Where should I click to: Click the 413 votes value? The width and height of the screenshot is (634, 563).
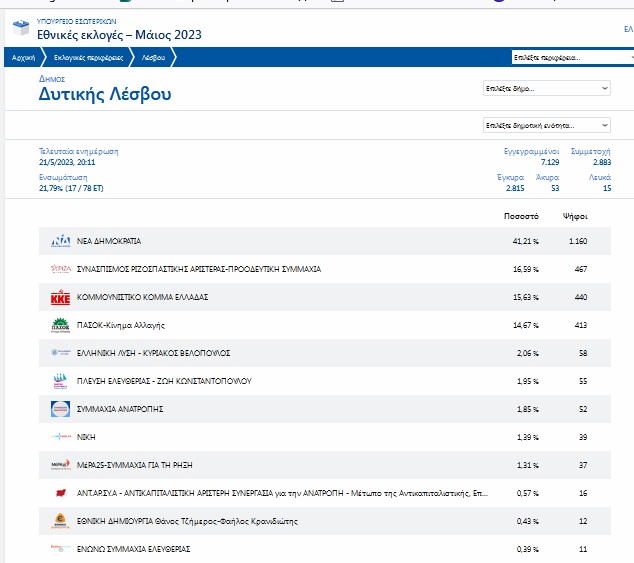pos(581,325)
